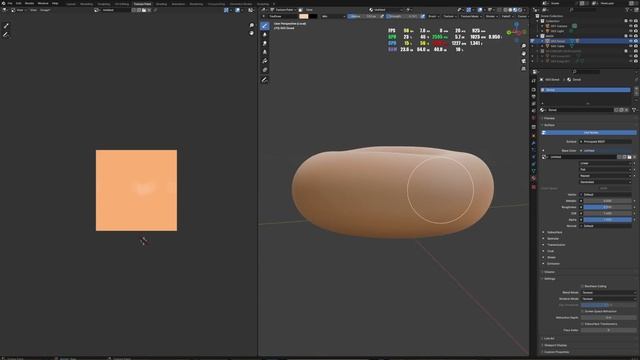640x360 pixels.
Task: Open the Object properties tab
Action: [x=533, y=136]
